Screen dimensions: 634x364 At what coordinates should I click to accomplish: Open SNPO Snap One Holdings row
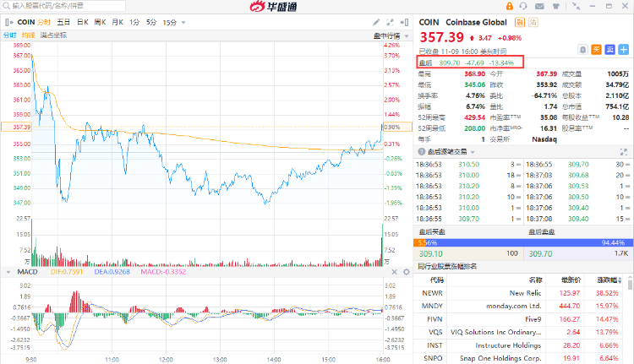click(522, 358)
